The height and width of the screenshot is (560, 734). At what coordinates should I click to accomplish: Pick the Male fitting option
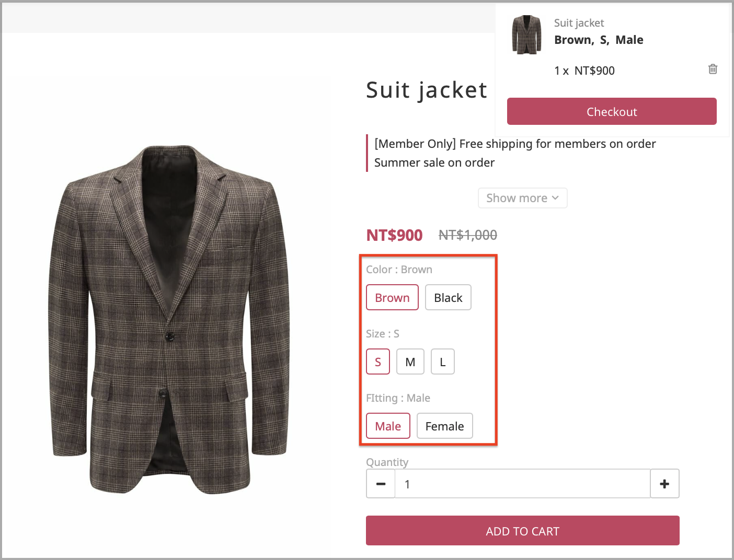tap(388, 426)
